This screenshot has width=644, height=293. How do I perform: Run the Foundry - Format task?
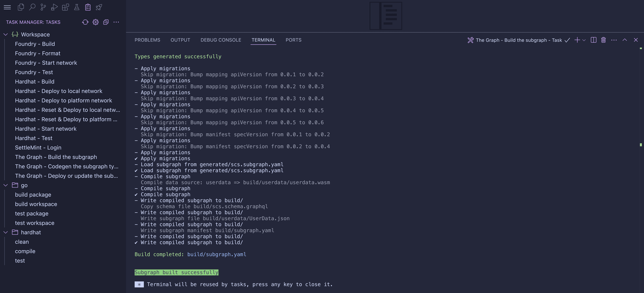[x=38, y=53]
